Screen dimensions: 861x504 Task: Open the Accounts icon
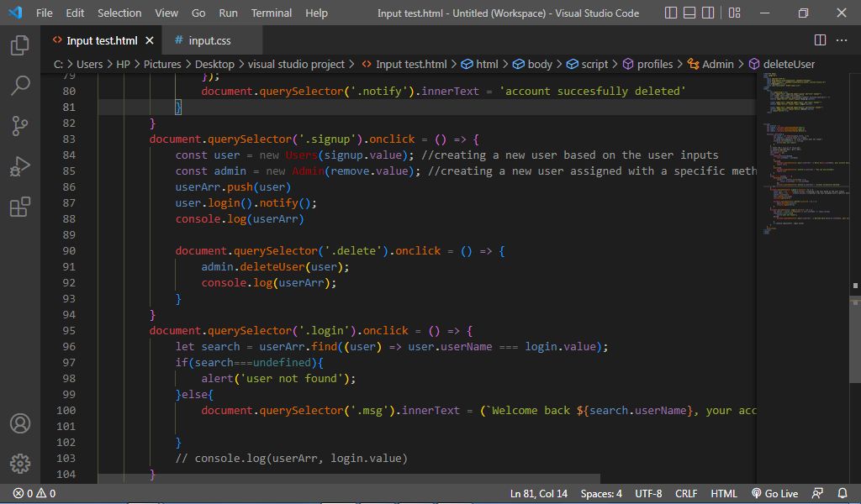(x=20, y=423)
